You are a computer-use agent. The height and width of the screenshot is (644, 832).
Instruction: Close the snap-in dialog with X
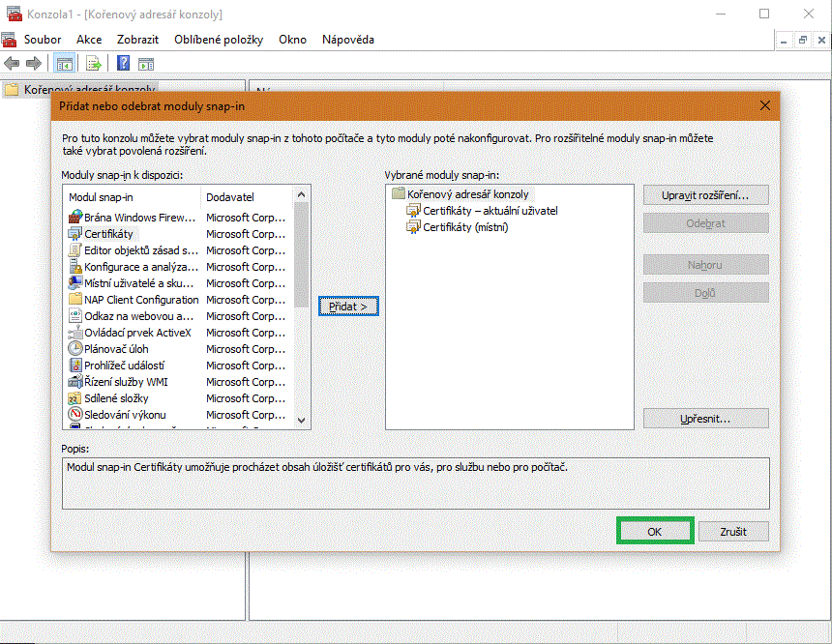[x=765, y=105]
